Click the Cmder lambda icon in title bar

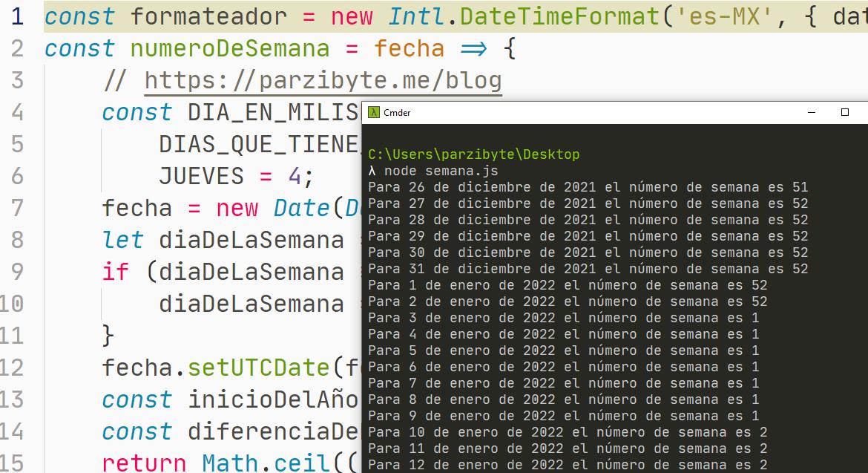tap(374, 112)
